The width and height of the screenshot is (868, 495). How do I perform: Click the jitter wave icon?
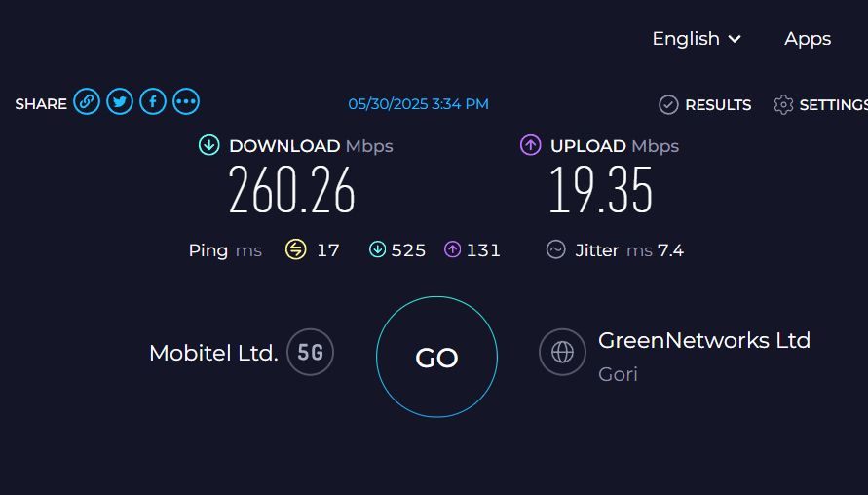556,249
